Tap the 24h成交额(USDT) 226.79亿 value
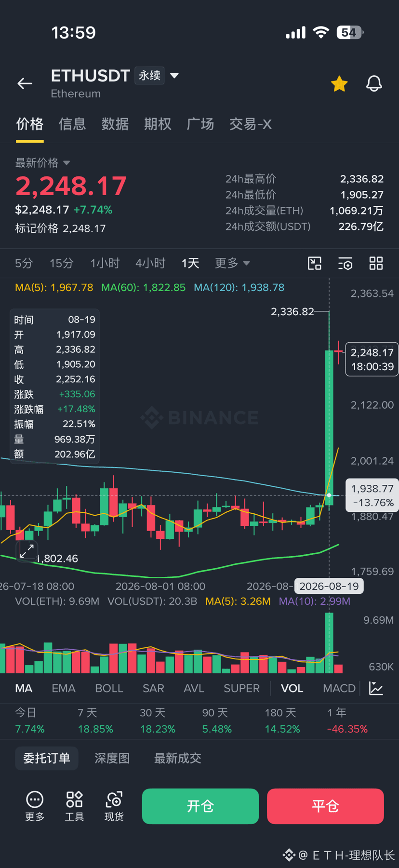The width and height of the screenshot is (399, 868). (361, 227)
